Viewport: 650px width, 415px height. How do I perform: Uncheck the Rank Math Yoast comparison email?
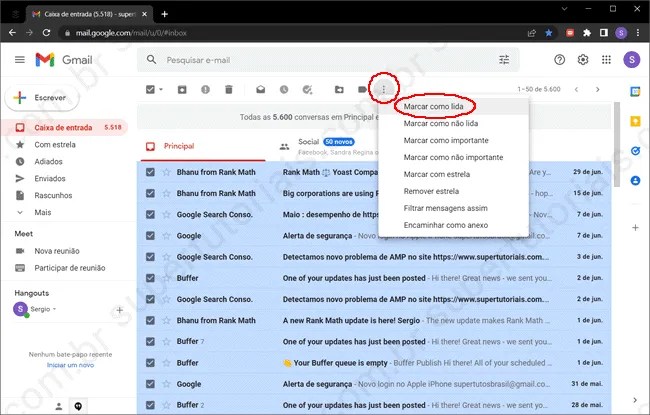150,172
